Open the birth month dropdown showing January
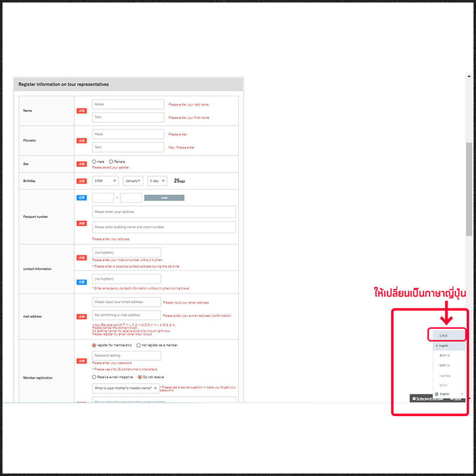 pos(133,181)
